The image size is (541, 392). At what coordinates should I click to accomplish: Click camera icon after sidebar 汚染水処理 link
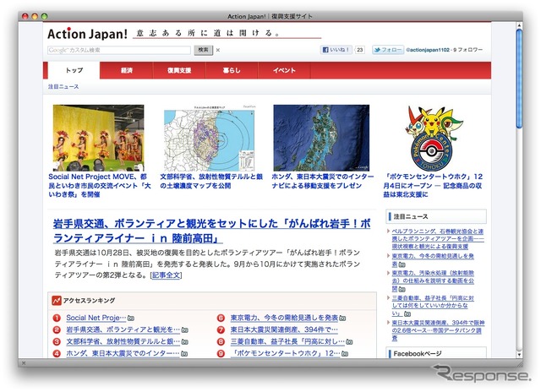point(402,289)
